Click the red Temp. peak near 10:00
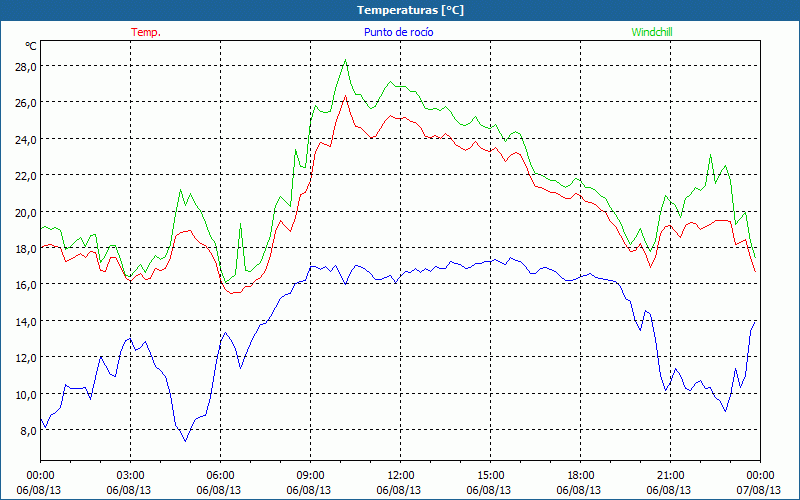The height and width of the screenshot is (500, 800). tap(345, 96)
